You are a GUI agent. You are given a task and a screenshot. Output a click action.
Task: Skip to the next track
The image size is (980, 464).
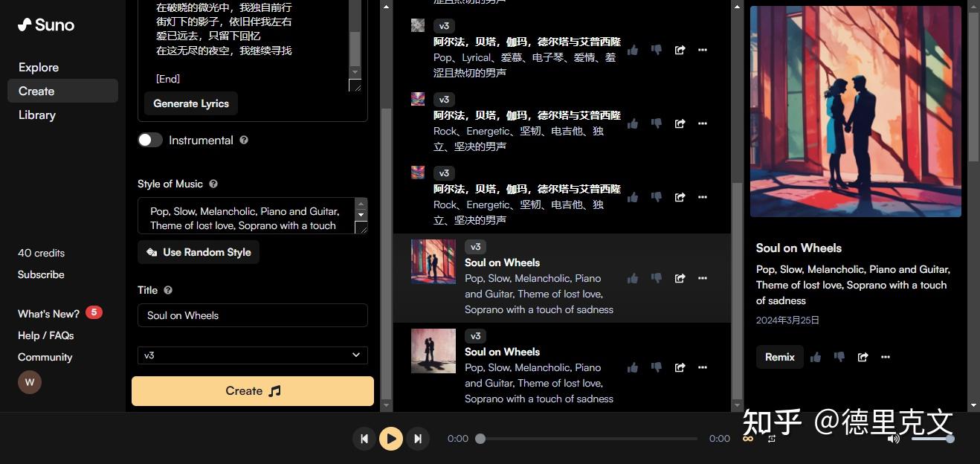418,439
